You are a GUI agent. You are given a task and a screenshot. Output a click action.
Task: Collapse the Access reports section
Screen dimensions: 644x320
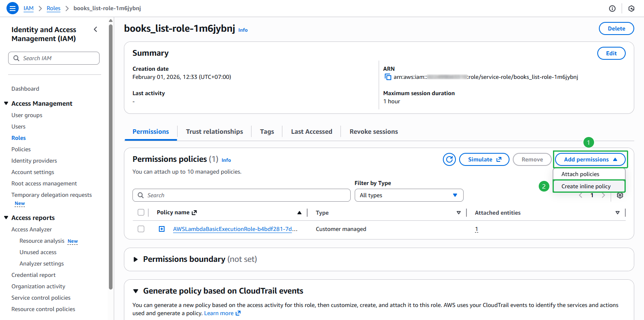click(x=6, y=218)
